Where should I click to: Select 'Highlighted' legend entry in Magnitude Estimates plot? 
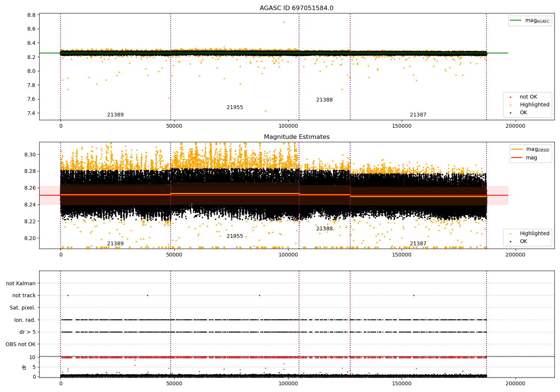529,234
